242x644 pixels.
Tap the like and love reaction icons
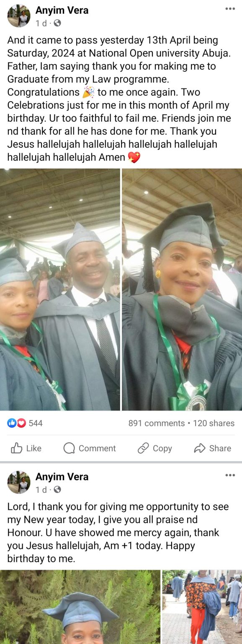17,423
